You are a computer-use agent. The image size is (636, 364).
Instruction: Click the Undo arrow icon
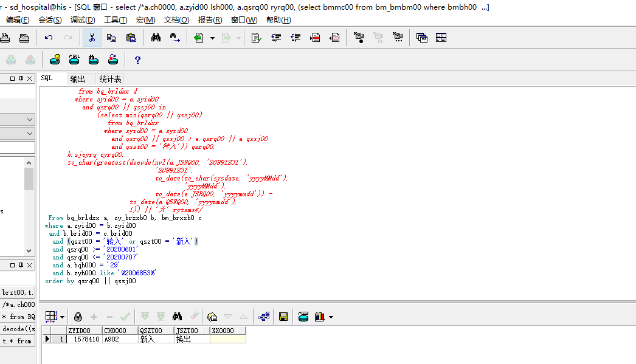[x=49, y=38]
